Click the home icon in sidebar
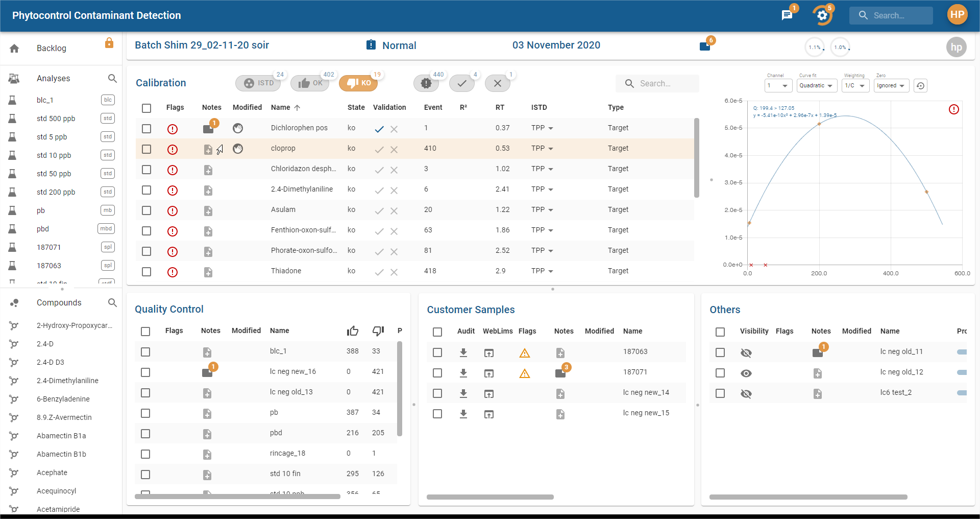980x519 pixels. click(x=14, y=49)
